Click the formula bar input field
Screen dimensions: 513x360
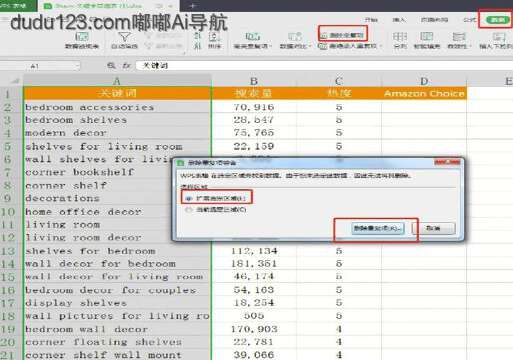pyautogui.click(x=323, y=66)
